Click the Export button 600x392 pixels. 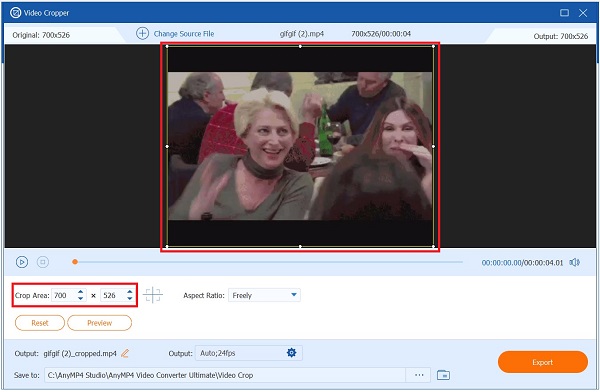point(543,362)
